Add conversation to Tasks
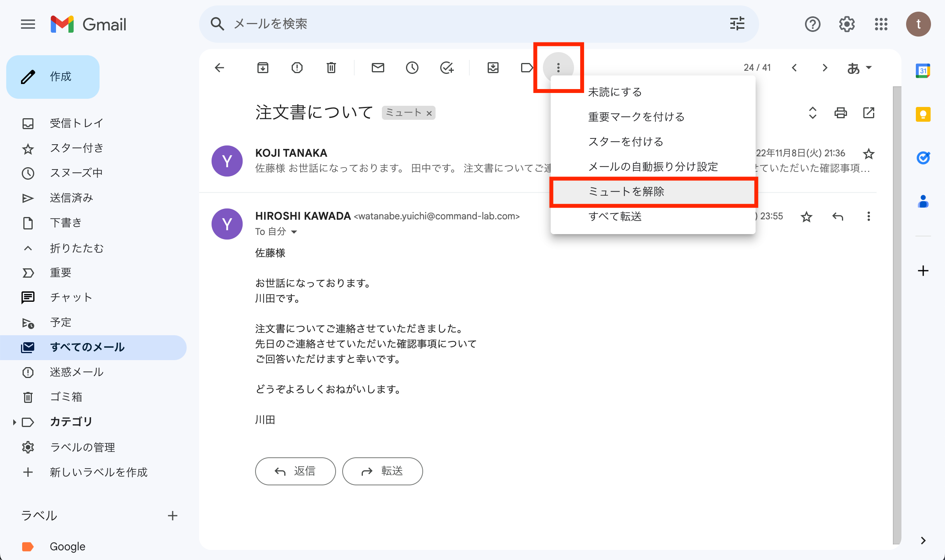This screenshot has height=560, width=945. click(x=447, y=68)
